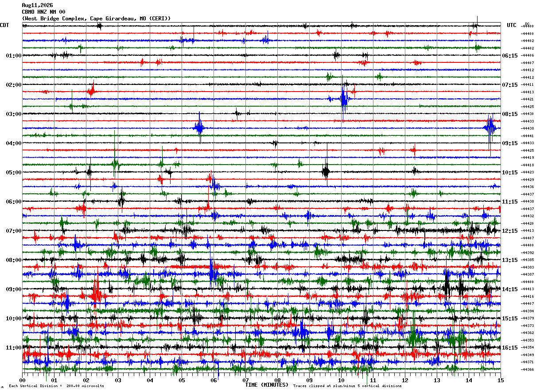Click the DC offset value -44385
This screenshot has width=536, height=392.
[x=528, y=260]
